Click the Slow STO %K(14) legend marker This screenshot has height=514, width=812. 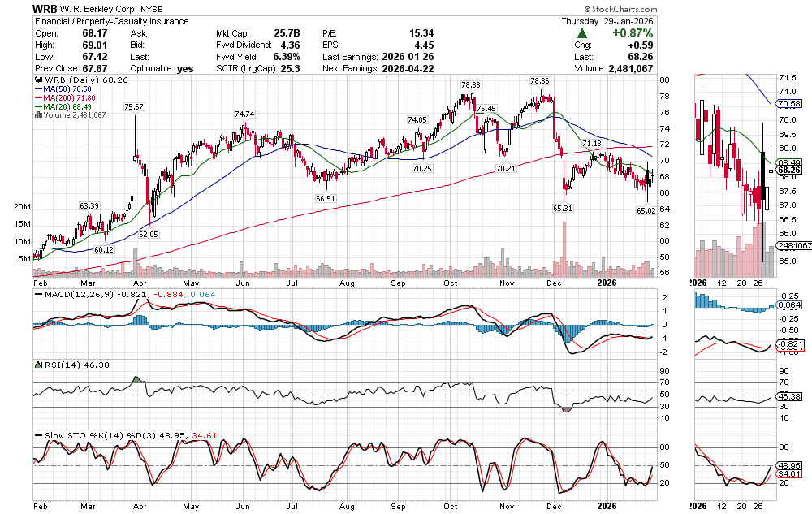pyautogui.click(x=38, y=436)
